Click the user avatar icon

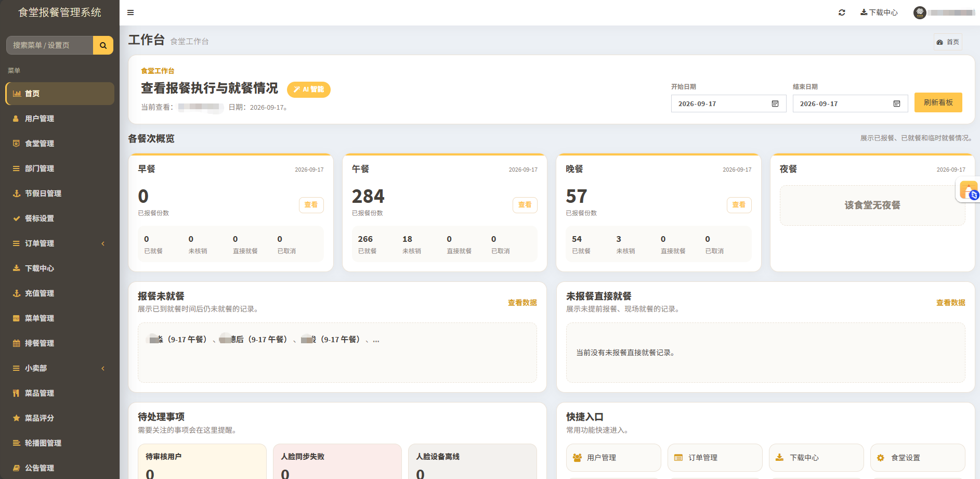[920, 12]
